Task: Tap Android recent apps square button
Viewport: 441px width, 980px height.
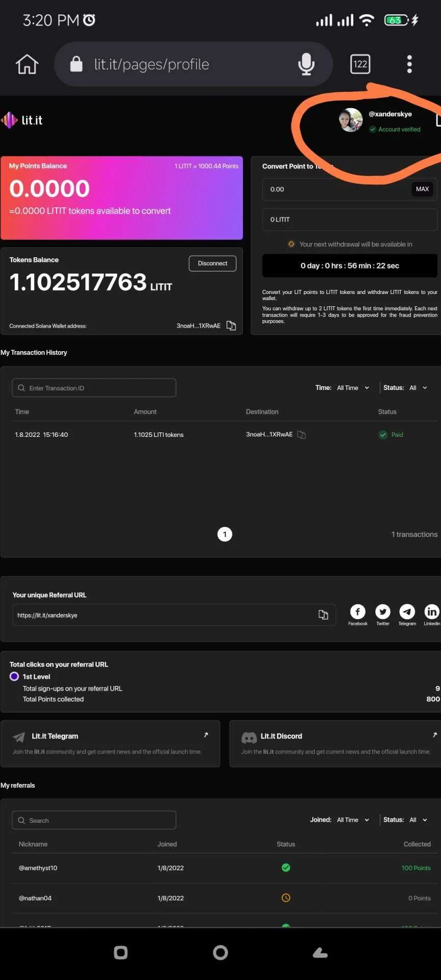Action: [121, 952]
